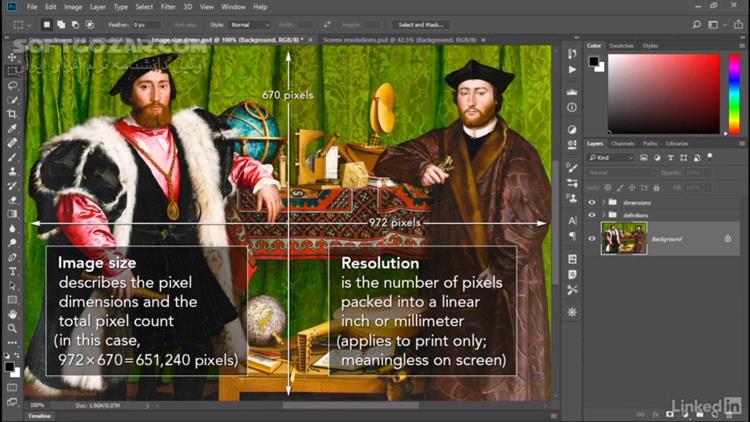Viewport: 750px width, 422px height.
Task: Select the Pen tool
Action: coord(12,257)
